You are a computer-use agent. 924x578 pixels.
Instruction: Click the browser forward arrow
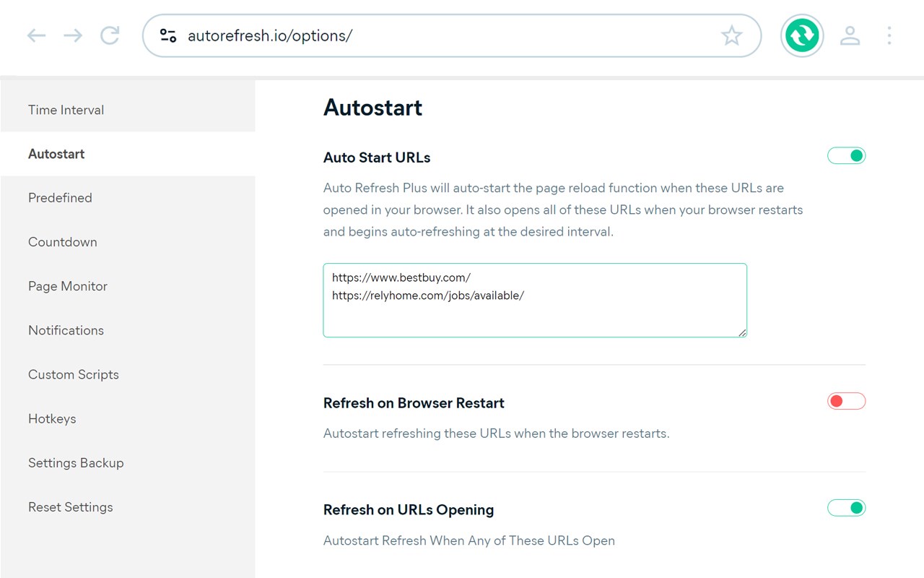73,35
